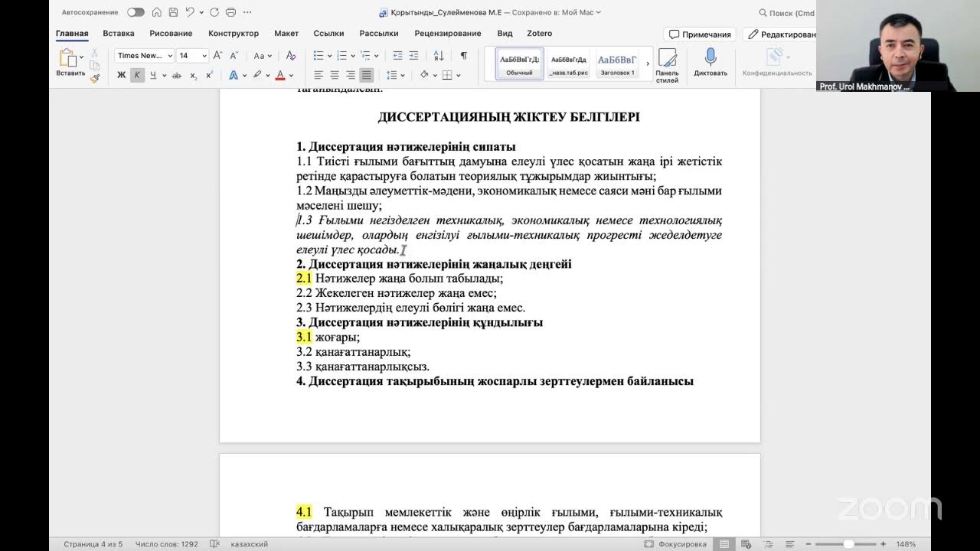Apply the red font color A

(x=280, y=75)
